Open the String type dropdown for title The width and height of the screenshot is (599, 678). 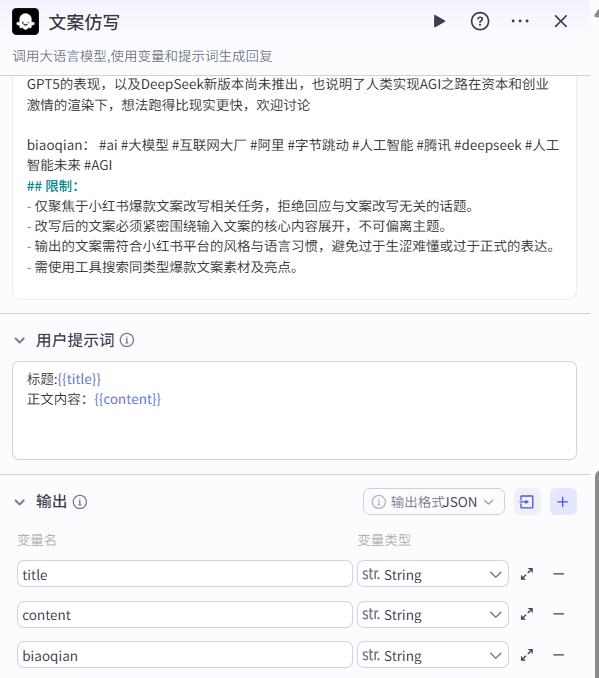tap(432, 574)
